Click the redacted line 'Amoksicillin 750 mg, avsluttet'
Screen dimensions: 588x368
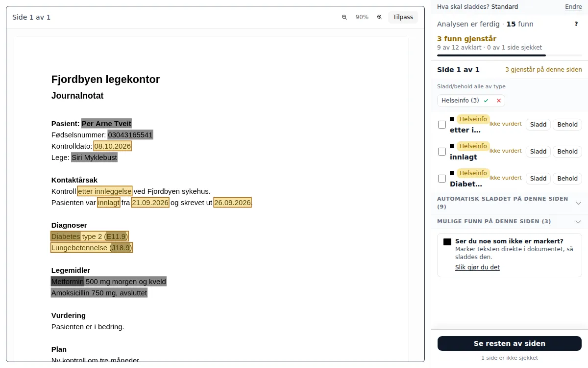tap(99, 293)
